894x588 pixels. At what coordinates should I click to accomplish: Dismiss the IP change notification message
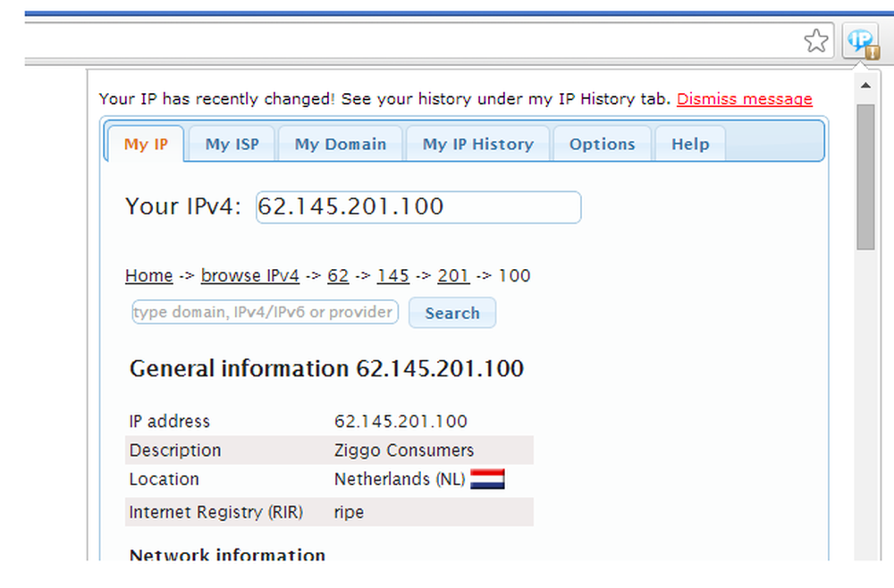[744, 98]
